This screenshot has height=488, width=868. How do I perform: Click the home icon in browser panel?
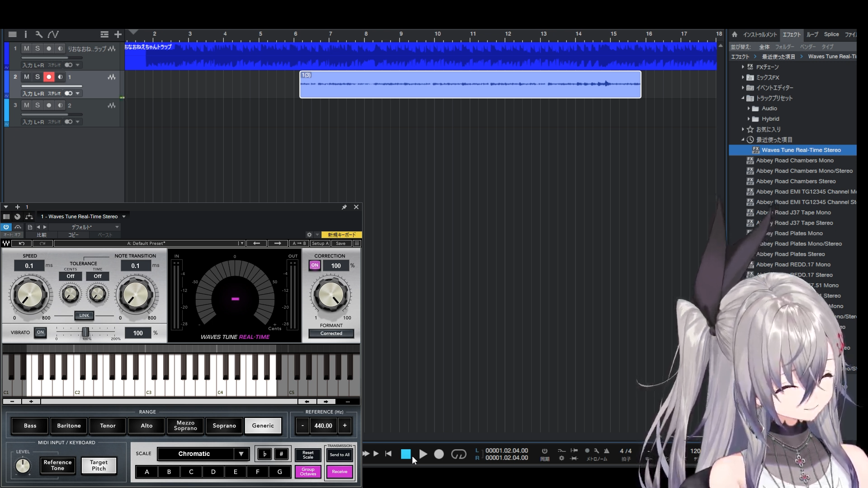(735, 34)
